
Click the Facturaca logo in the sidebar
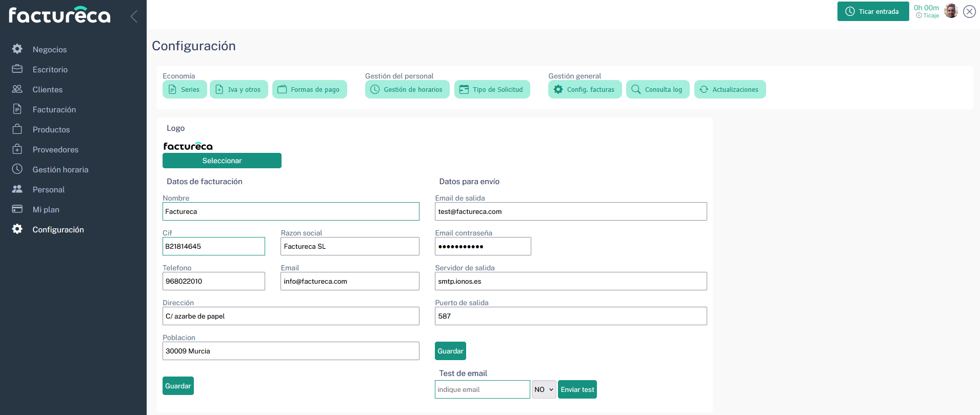[x=59, y=15]
